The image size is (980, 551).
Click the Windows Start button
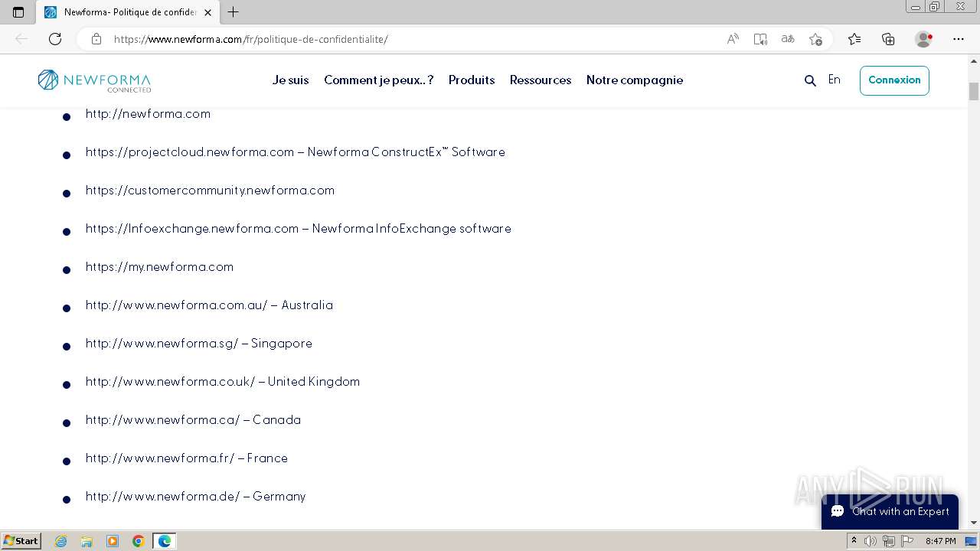coord(21,541)
